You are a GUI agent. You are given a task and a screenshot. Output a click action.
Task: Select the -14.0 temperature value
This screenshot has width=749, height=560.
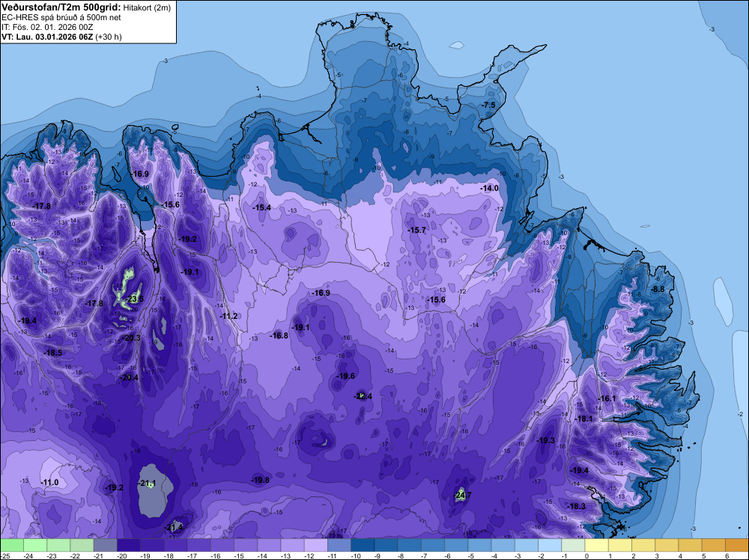point(490,188)
